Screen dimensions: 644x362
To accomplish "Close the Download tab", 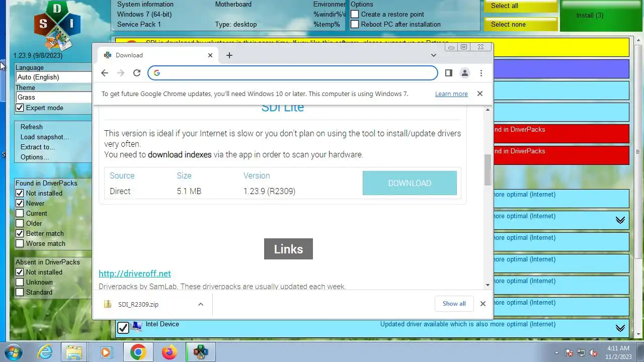I will pos(210,55).
